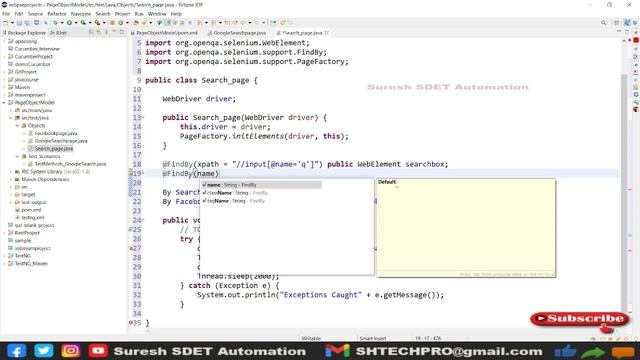The image size is (640, 360).
Task: Open the Refactor menu
Action: pos(57,14)
